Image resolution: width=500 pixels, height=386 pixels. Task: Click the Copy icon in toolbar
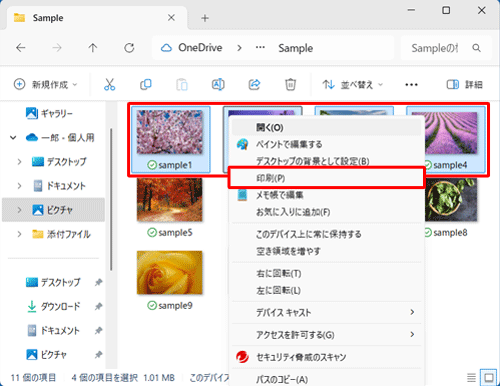click(x=146, y=84)
